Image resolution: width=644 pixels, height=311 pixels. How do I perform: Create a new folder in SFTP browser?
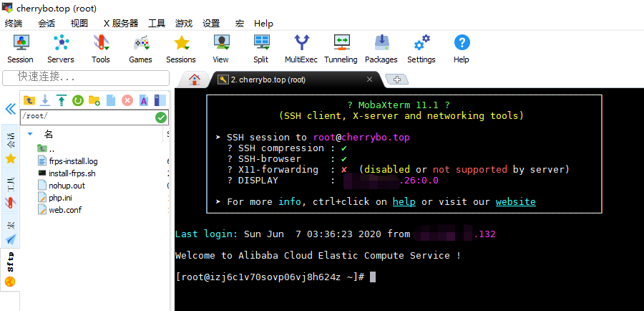94,100
